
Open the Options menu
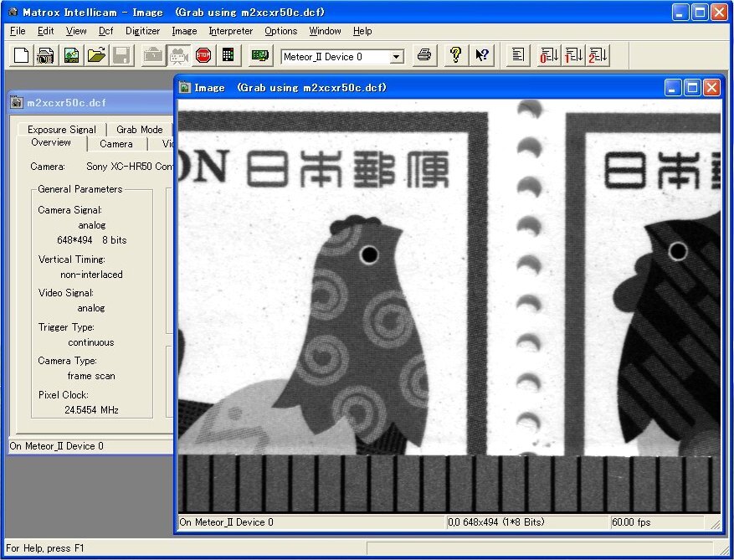click(x=281, y=31)
